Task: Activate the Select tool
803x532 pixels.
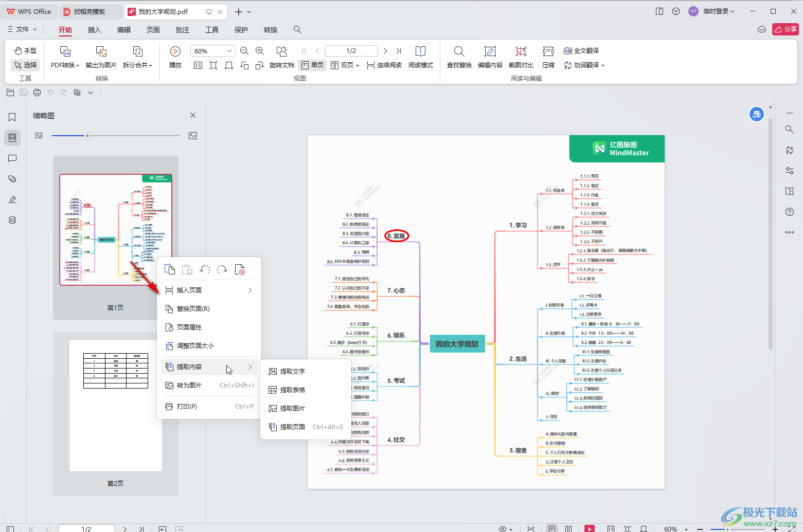Action: (25, 65)
